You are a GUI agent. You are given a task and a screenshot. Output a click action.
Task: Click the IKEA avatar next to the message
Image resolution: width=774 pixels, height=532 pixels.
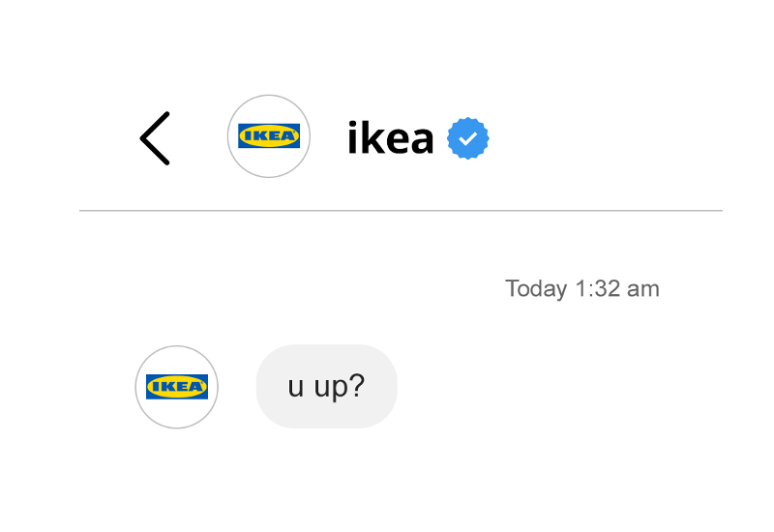pyautogui.click(x=177, y=387)
